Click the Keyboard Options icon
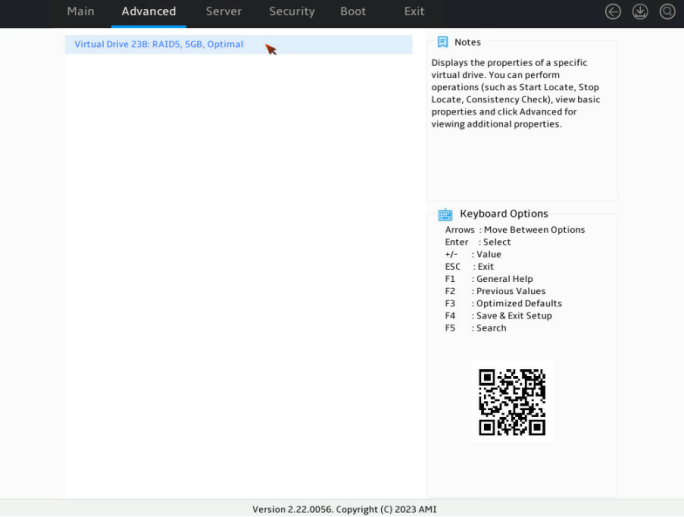 click(x=445, y=214)
